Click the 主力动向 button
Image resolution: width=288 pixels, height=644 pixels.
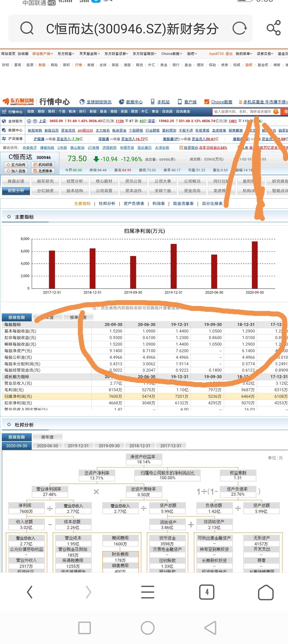pyautogui.click(x=16, y=165)
